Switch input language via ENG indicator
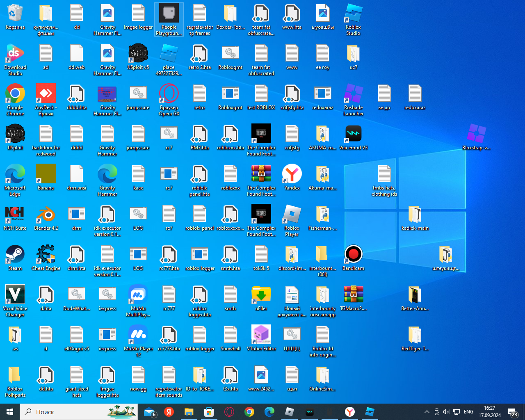This screenshot has height=420, width=525. tap(468, 412)
